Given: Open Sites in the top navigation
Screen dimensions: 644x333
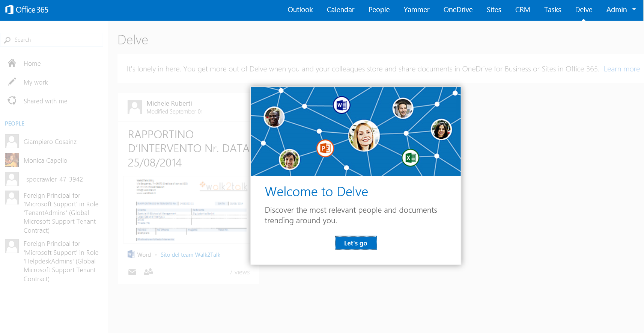Looking at the screenshot, I should point(494,10).
